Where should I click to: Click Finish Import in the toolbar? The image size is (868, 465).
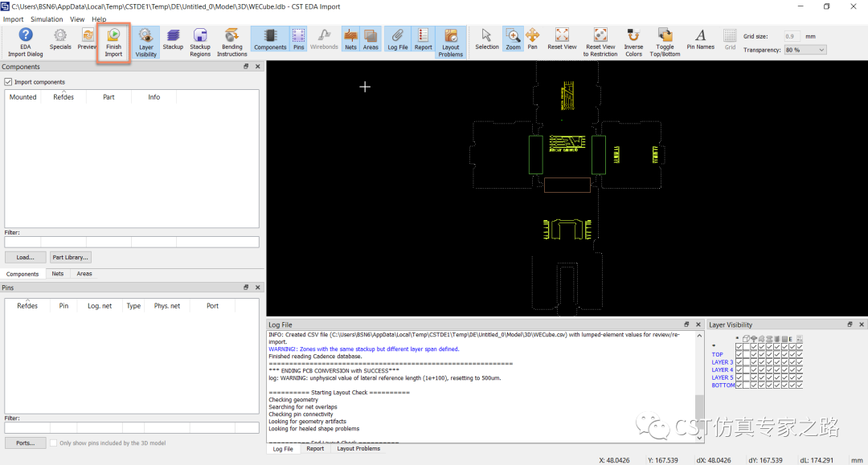(x=113, y=42)
